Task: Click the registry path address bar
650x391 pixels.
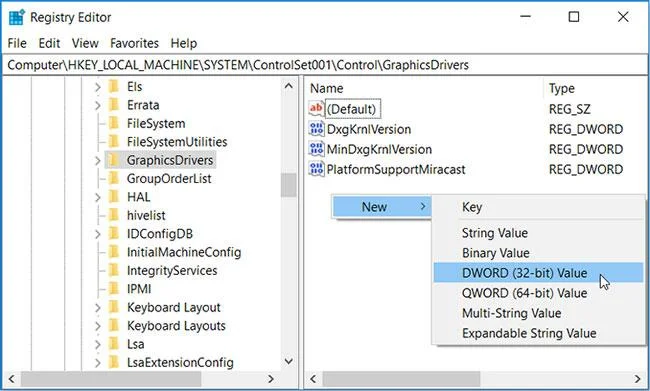Action: [x=325, y=65]
